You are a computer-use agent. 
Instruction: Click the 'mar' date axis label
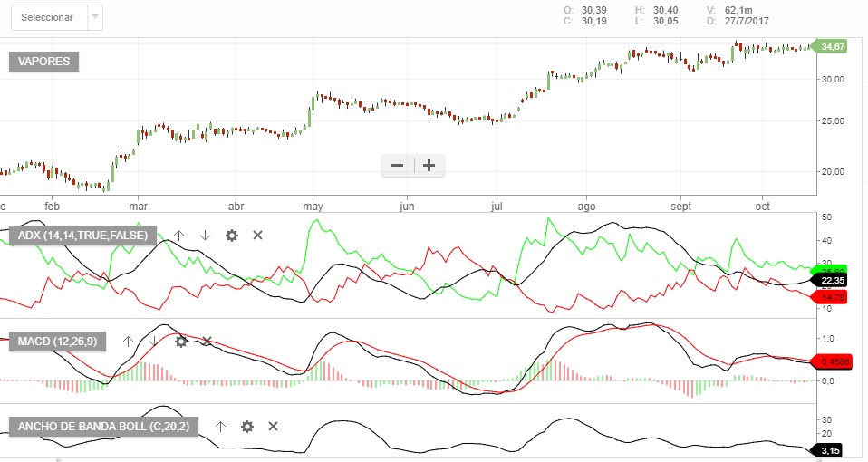click(138, 207)
